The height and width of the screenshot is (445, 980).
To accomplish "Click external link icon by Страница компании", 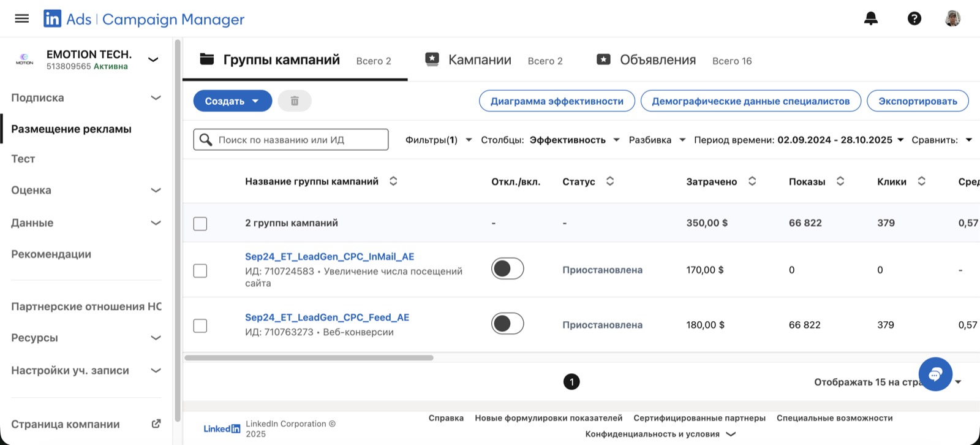I will [156, 424].
